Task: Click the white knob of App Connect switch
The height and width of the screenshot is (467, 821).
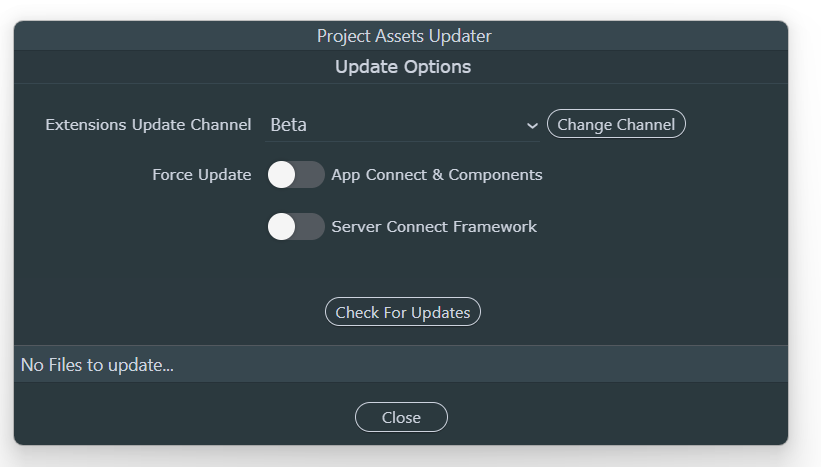Action: [282, 175]
